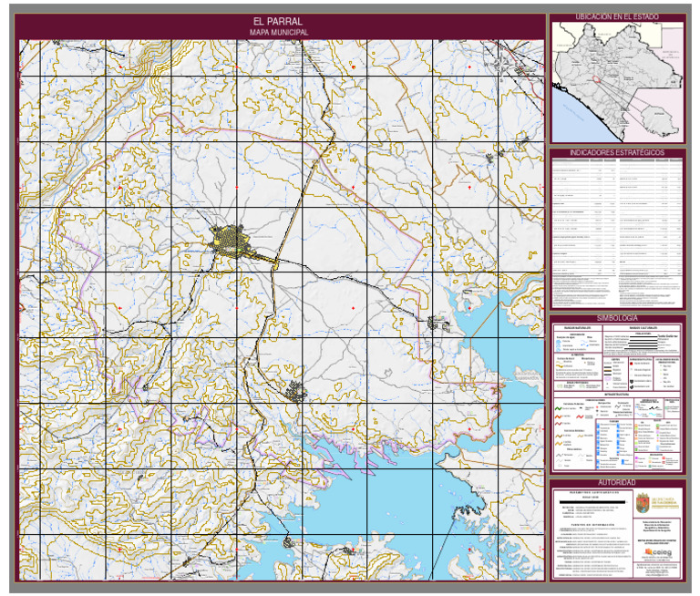Screen dimensions: 700x596
Task: Select the Simbología panel header
Action: 616,317
